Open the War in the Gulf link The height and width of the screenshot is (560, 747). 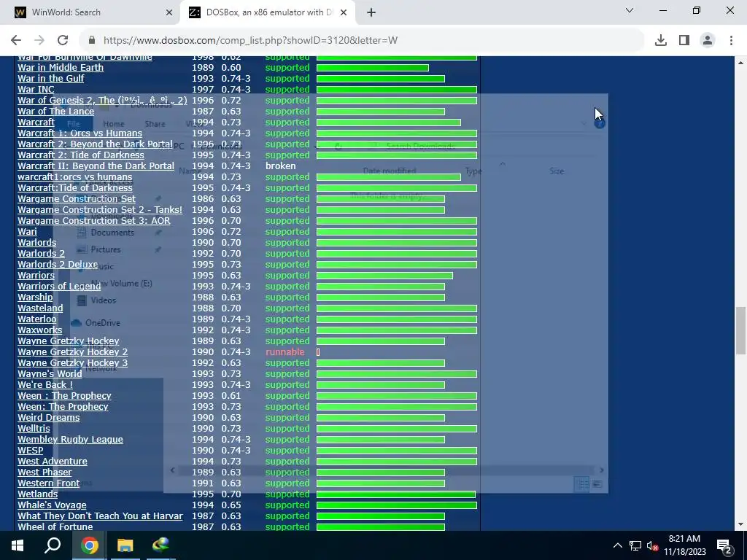51,79
